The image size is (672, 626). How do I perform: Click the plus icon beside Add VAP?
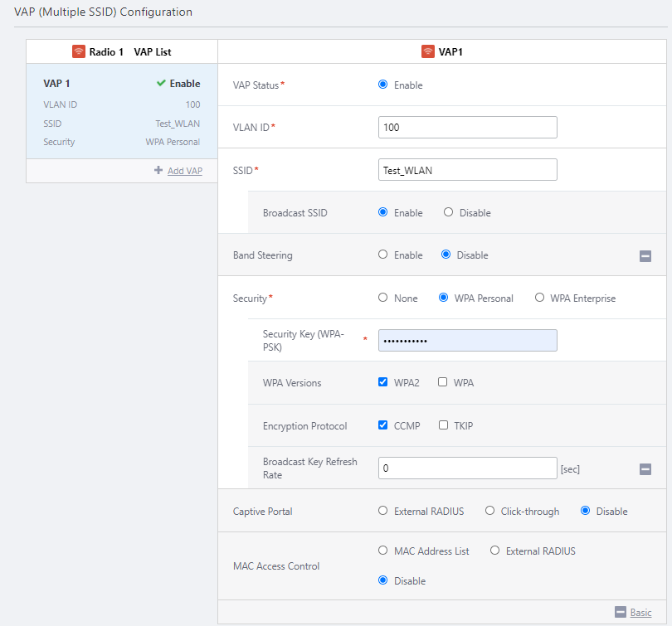tap(158, 170)
